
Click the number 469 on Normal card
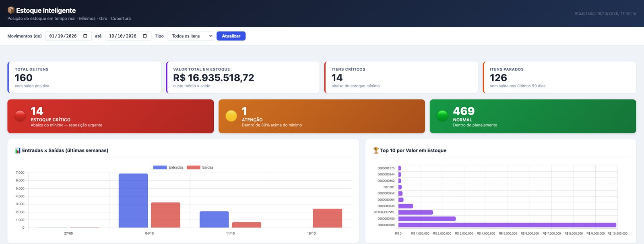[464, 111]
